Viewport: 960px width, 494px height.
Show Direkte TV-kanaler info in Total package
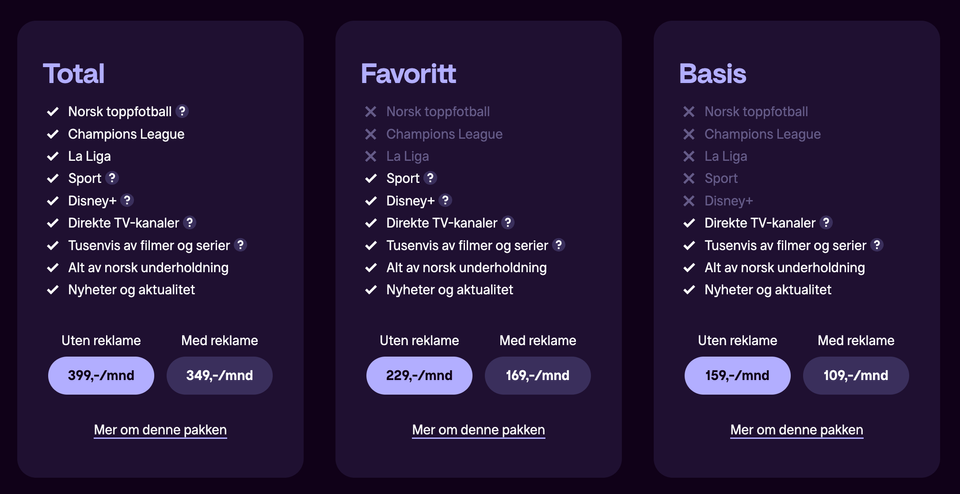click(x=190, y=223)
